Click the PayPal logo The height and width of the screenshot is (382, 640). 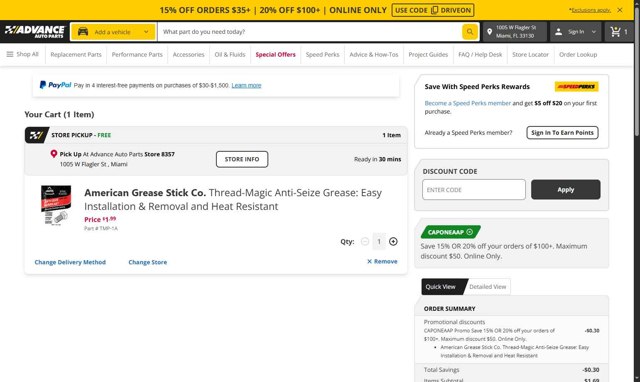(x=55, y=85)
